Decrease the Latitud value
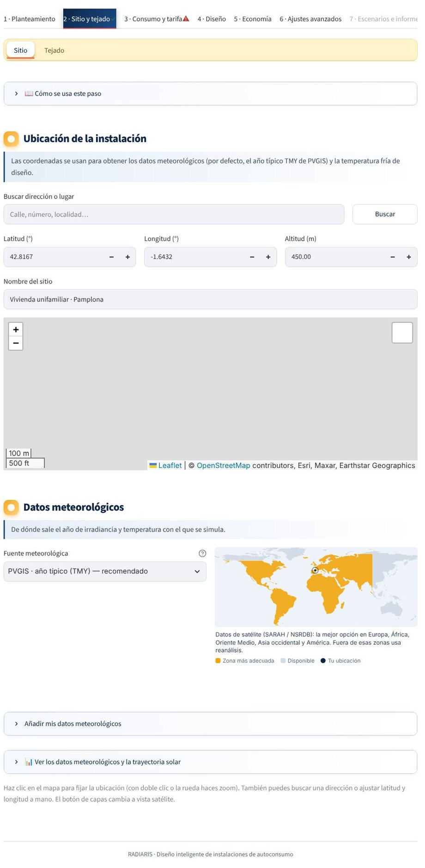The height and width of the screenshot is (868, 425). click(x=111, y=257)
